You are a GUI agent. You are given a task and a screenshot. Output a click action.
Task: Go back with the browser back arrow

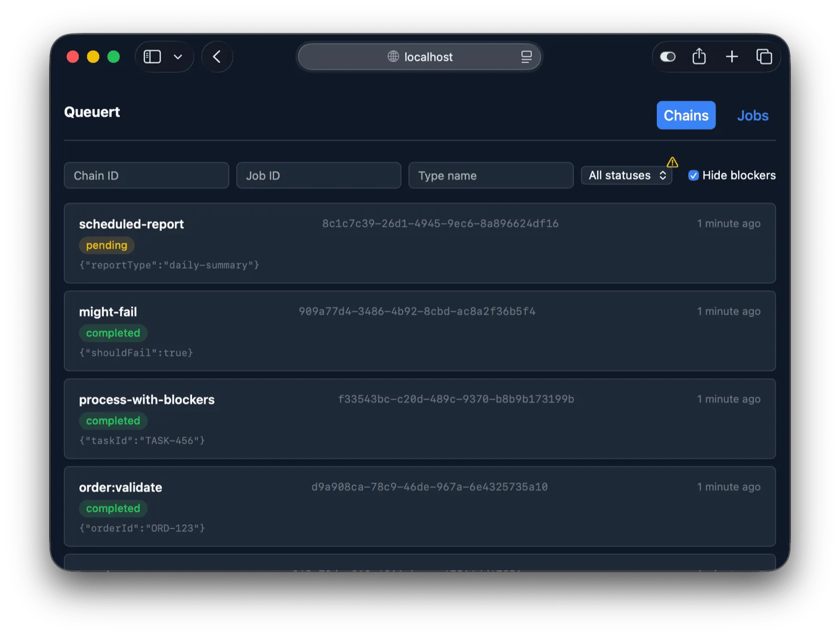click(217, 57)
